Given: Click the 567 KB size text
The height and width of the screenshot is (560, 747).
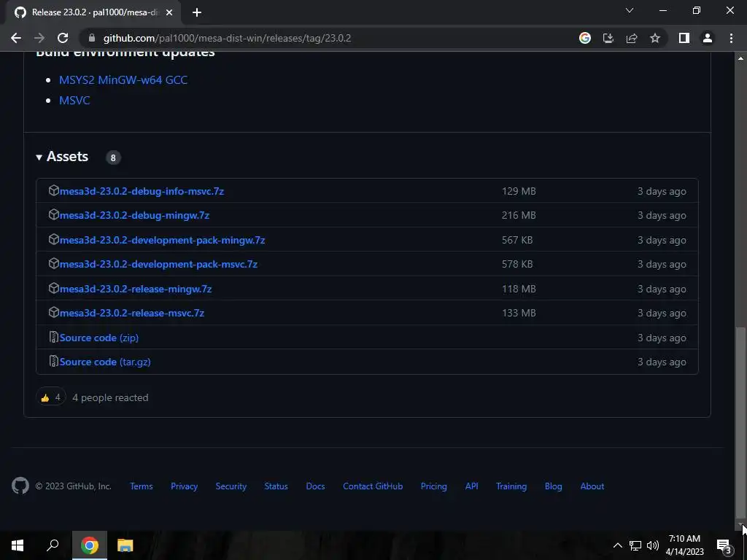Looking at the screenshot, I should (x=517, y=240).
